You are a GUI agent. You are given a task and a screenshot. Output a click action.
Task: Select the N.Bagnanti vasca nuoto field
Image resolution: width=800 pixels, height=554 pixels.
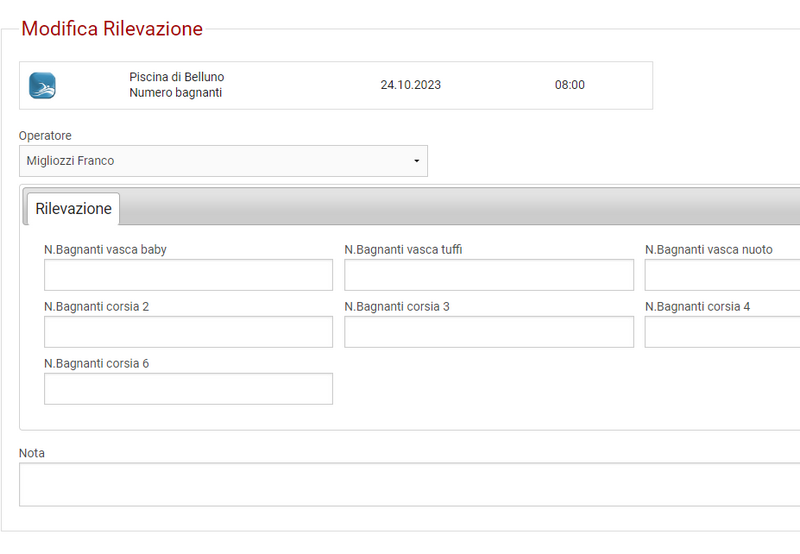click(722, 275)
